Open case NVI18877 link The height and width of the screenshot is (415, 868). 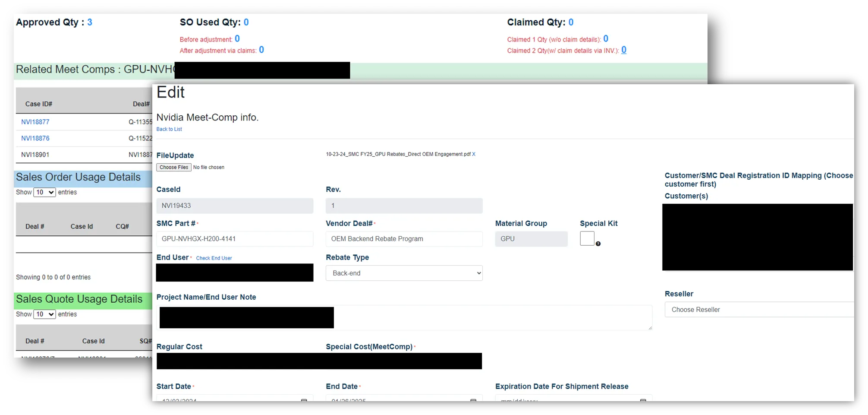[35, 122]
